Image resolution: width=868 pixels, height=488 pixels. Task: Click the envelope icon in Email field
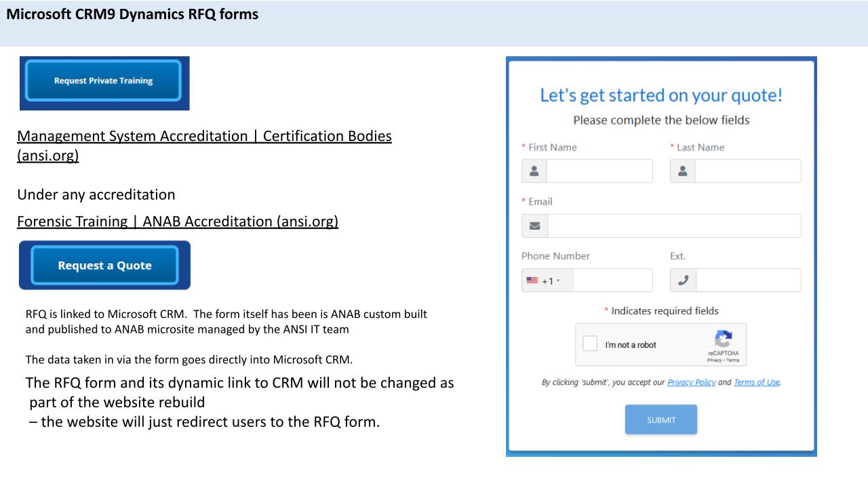[x=534, y=226]
